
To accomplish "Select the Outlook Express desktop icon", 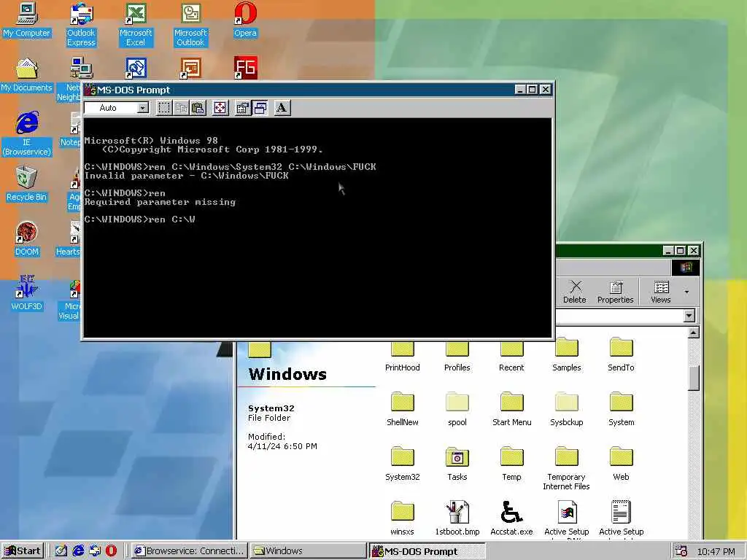I will 81,25.
